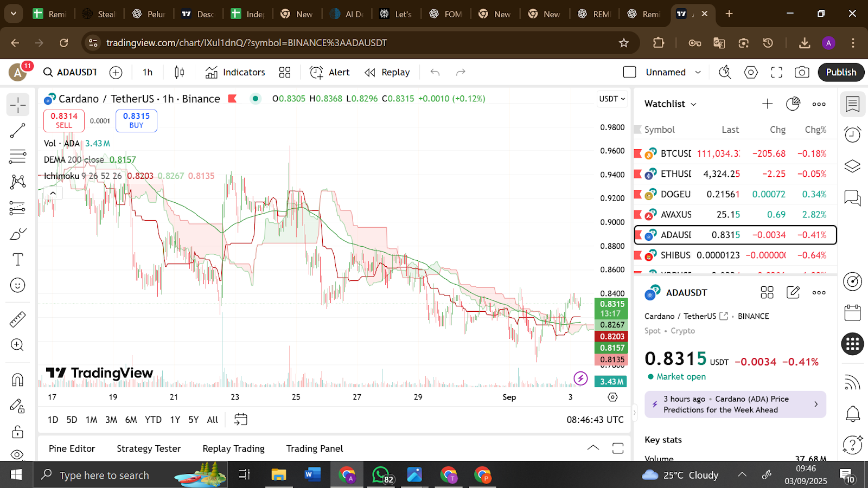Click the Go to date calendar icon
Screen dimensions: 868x488
click(240, 419)
